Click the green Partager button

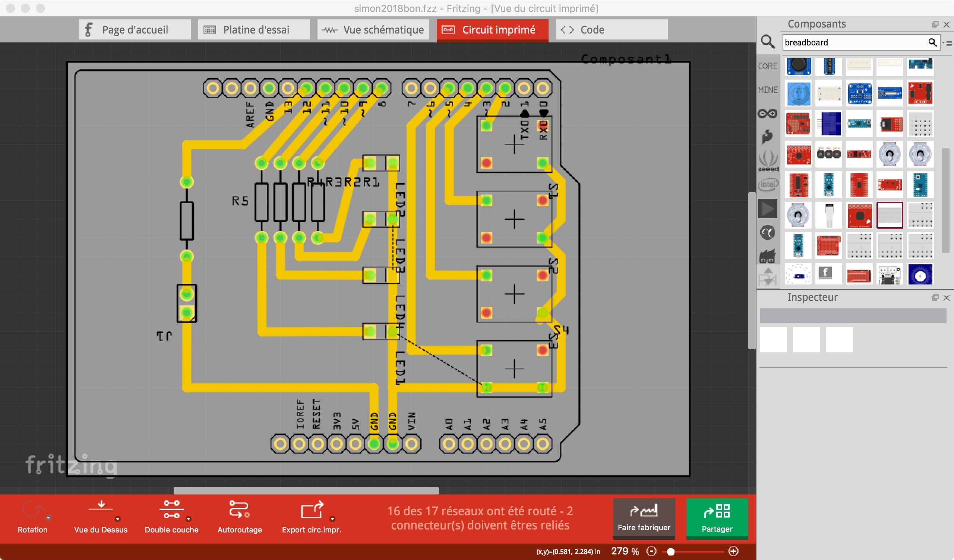(717, 518)
